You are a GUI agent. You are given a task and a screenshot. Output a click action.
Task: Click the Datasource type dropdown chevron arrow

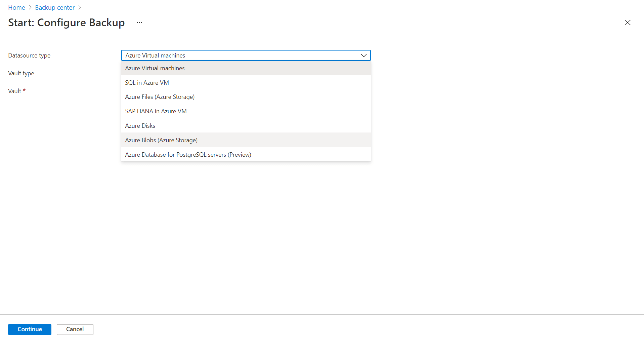click(363, 55)
